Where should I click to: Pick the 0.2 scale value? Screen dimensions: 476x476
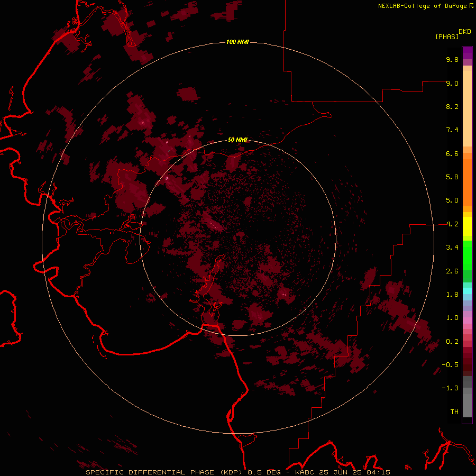[x=452, y=342]
